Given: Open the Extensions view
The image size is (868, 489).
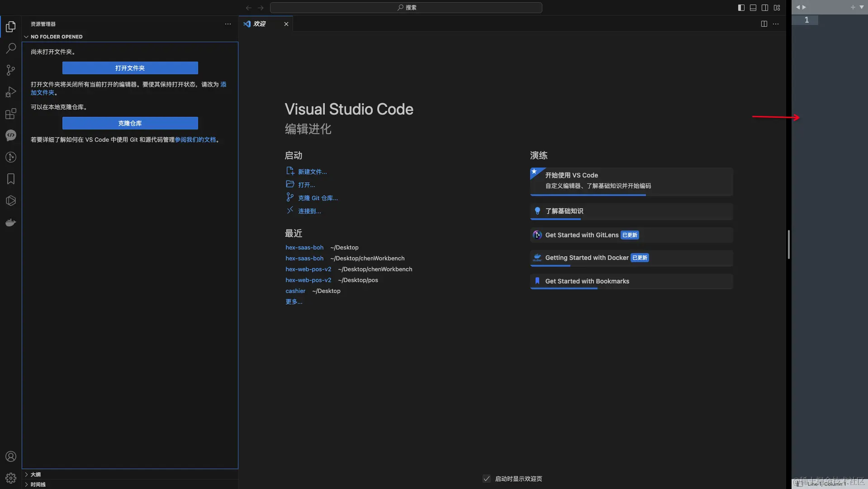Looking at the screenshot, I should 11,114.
